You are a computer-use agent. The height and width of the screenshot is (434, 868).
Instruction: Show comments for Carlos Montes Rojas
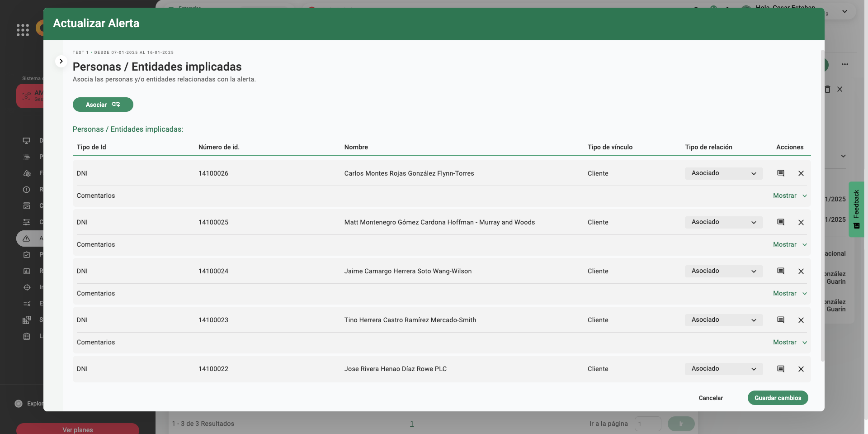[789, 196]
